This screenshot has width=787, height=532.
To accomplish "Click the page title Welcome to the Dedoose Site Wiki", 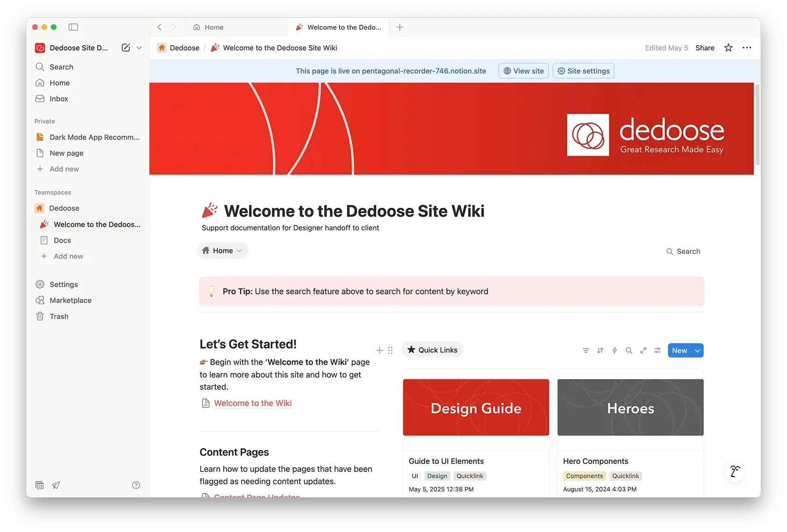I will [354, 211].
